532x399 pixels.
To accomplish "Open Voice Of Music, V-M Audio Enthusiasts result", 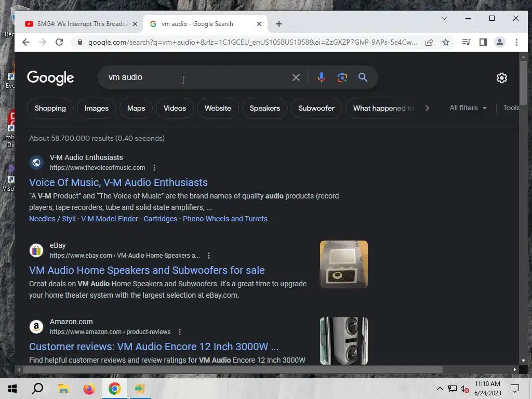I will point(118,182).
